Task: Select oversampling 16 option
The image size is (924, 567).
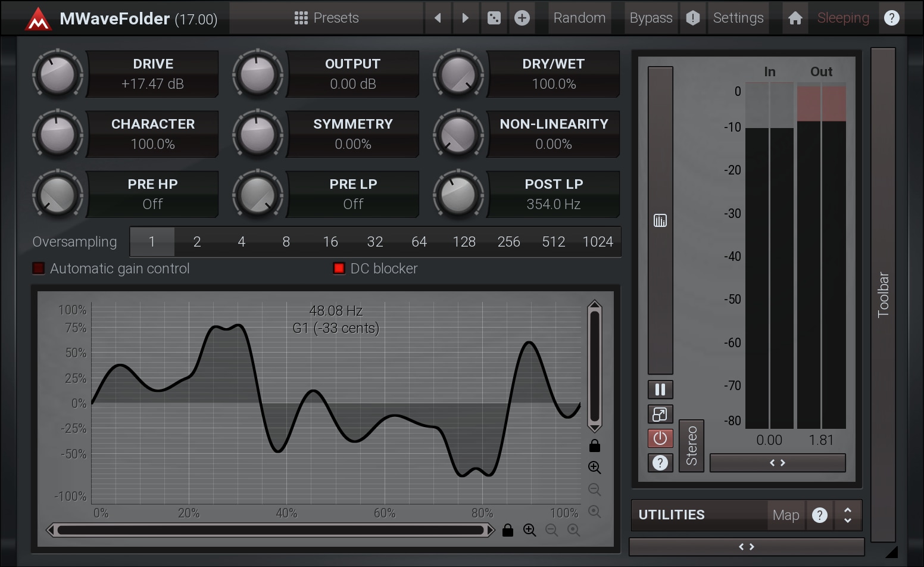Action: point(330,242)
